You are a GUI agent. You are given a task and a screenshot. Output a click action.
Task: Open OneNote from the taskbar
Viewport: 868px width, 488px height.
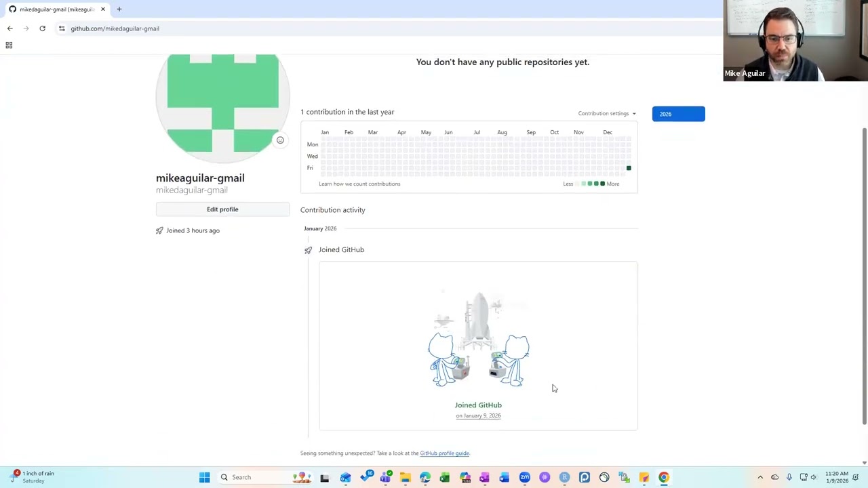[484, 477]
